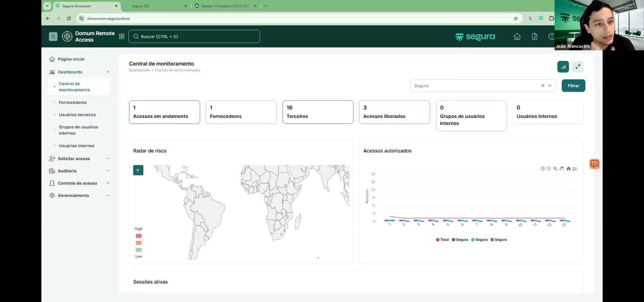Click the orange medium risk legend swatch
The height and width of the screenshot is (302, 644).
point(139,243)
